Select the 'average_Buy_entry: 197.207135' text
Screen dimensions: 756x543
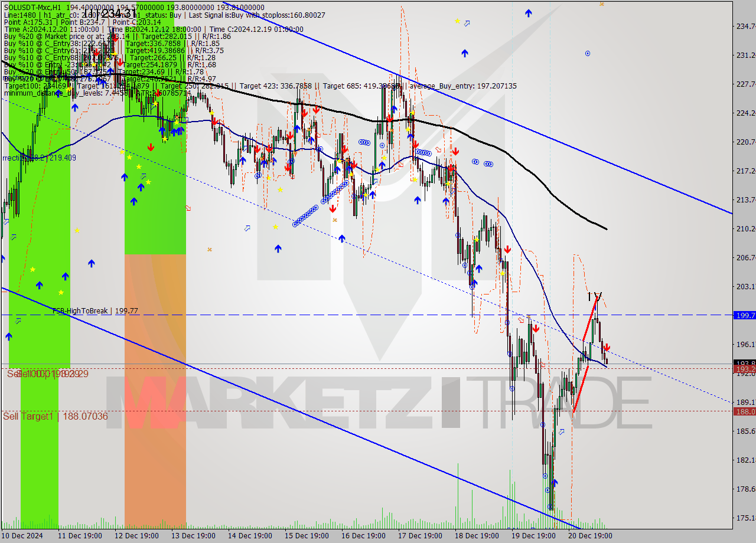(x=462, y=86)
